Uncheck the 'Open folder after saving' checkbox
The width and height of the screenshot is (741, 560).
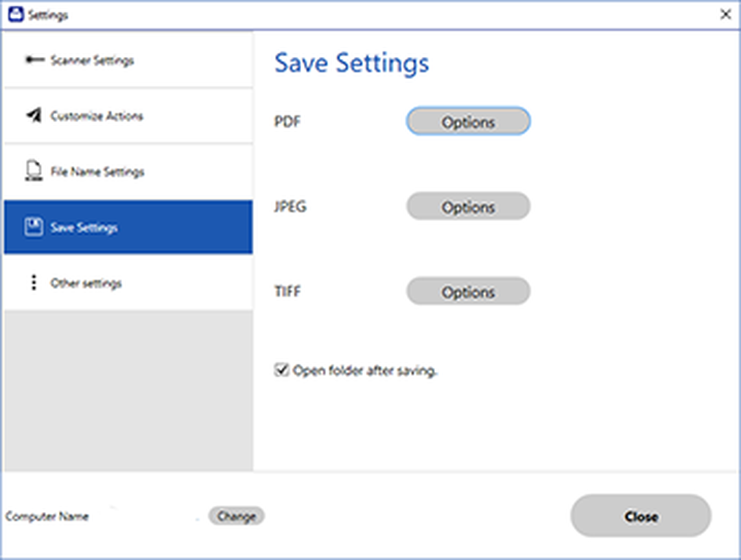click(282, 369)
